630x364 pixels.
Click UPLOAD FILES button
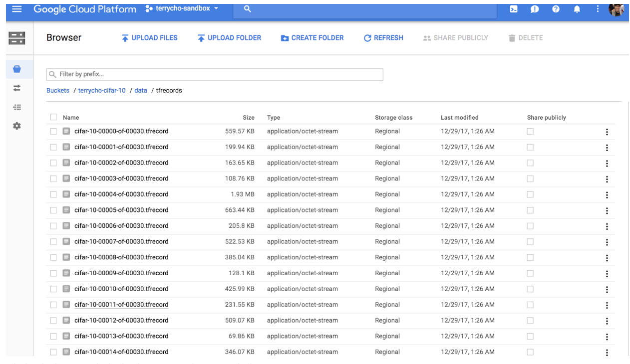[x=149, y=38]
